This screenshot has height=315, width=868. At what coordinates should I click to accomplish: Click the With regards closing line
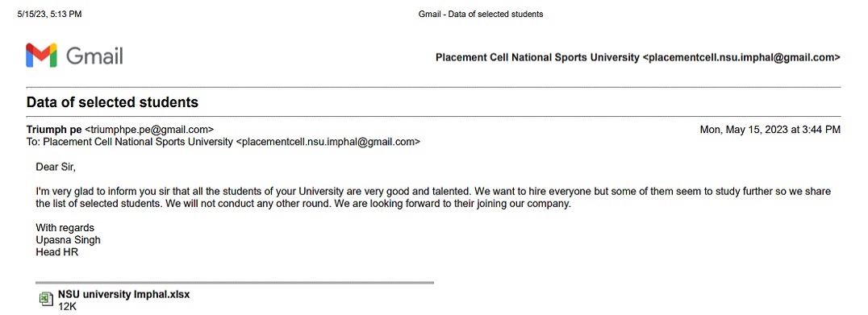(65, 228)
